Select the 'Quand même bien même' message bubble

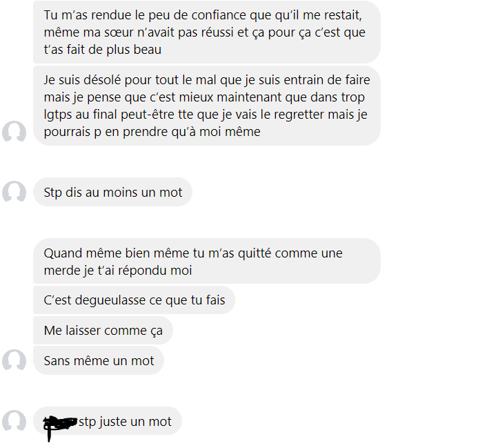tap(207, 261)
